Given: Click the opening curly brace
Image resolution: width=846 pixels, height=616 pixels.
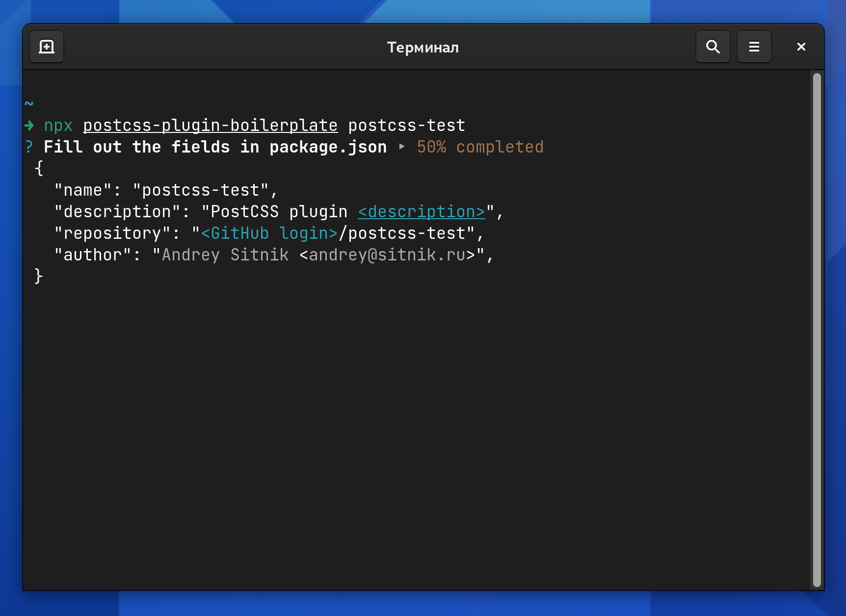Looking at the screenshot, I should (39, 168).
